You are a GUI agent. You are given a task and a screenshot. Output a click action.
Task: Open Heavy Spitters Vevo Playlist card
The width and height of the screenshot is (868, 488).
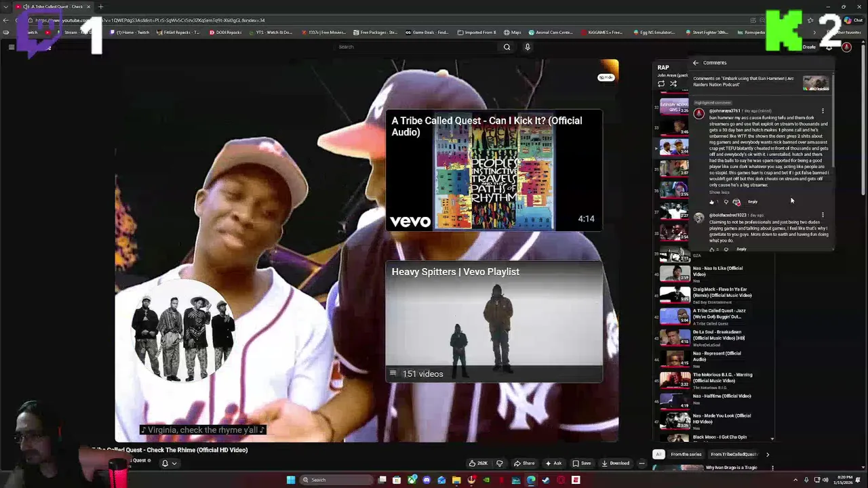point(494,322)
